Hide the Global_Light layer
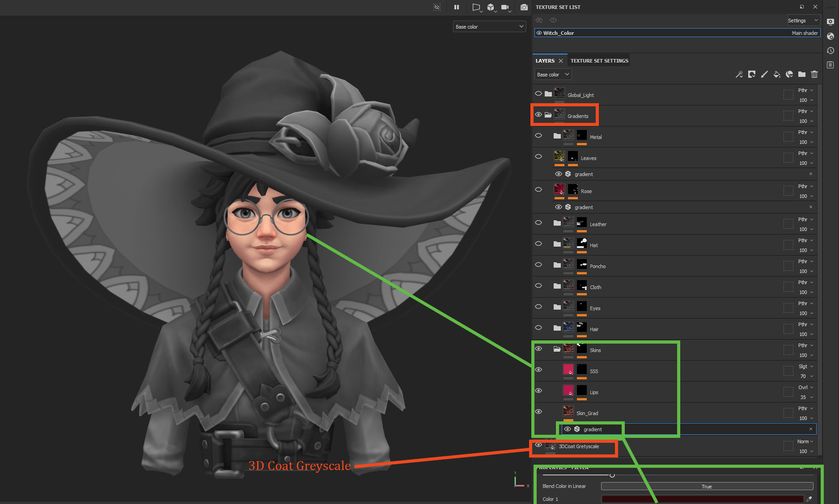Image resolution: width=839 pixels, height=504 pixels. 538,94
